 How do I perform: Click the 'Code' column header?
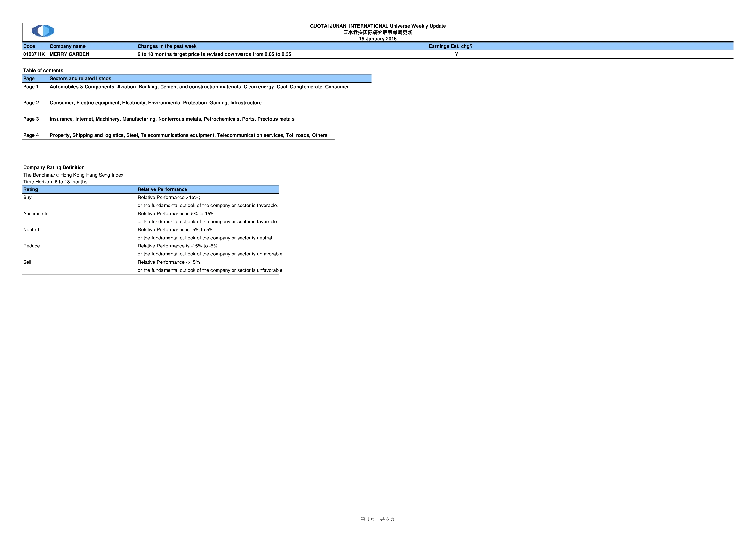coord(29,46)
